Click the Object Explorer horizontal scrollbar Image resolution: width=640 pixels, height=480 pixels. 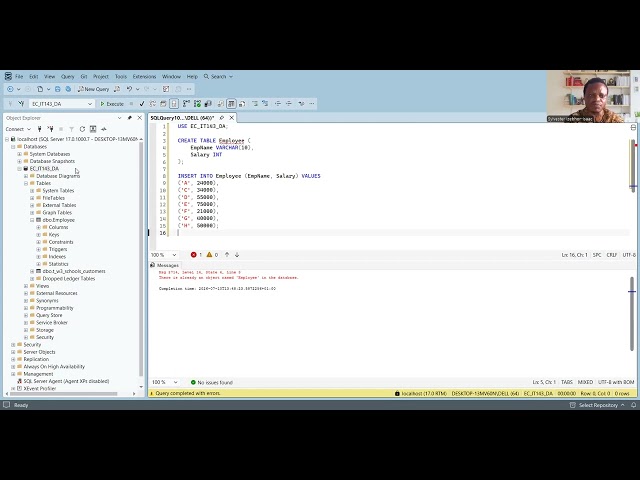63,394
